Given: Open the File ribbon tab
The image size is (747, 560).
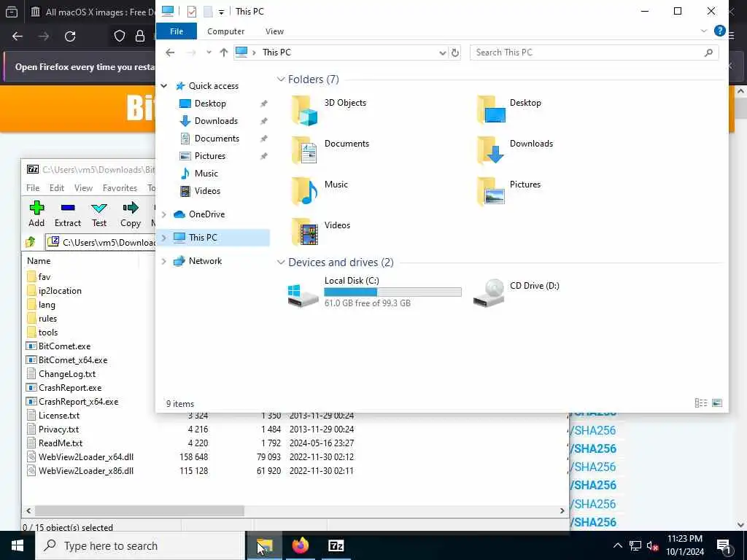Looking at the screenshot, I should coord(177,31).
